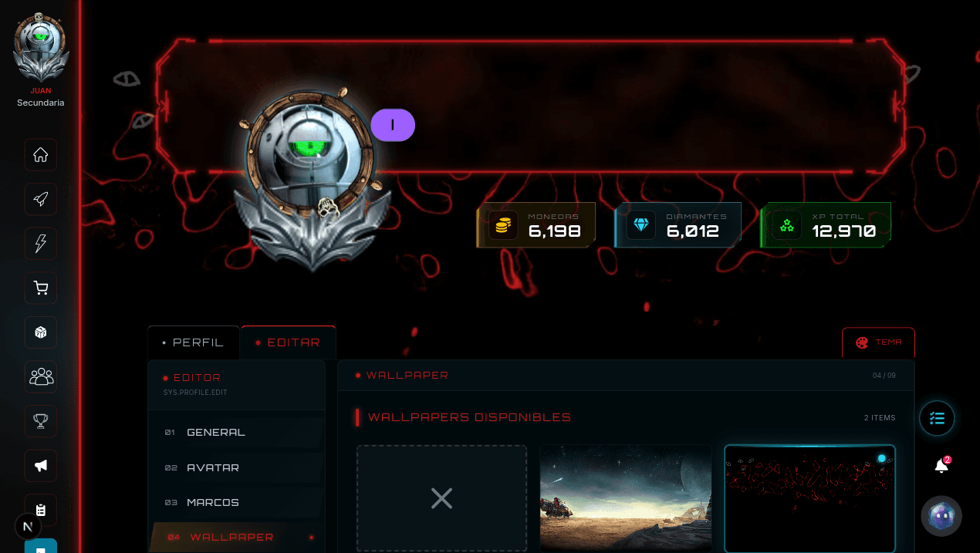Open AVATAR section in editor
Image resolution: width=980 pixels, height=553 pixels.
click(x=235, y=467)
